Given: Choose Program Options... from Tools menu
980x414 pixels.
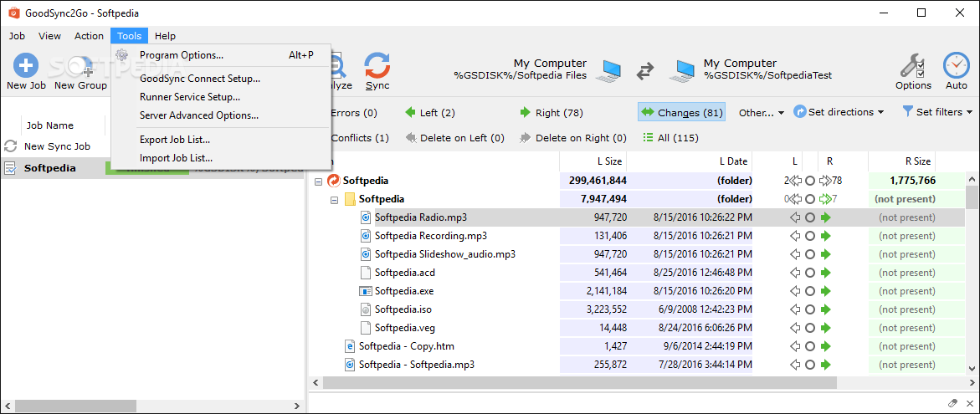Looking at the screenshot, I should tap(221, 55).
